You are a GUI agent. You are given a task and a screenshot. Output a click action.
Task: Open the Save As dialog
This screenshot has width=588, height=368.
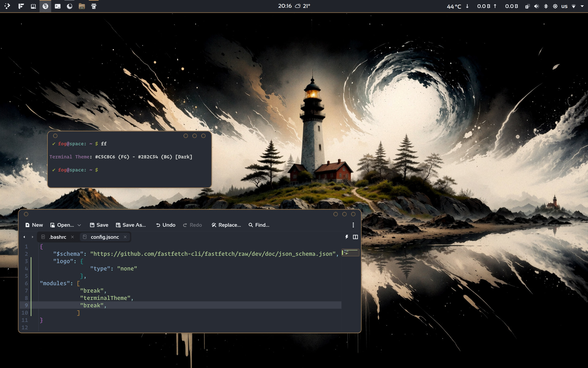[x=131, y=225]
